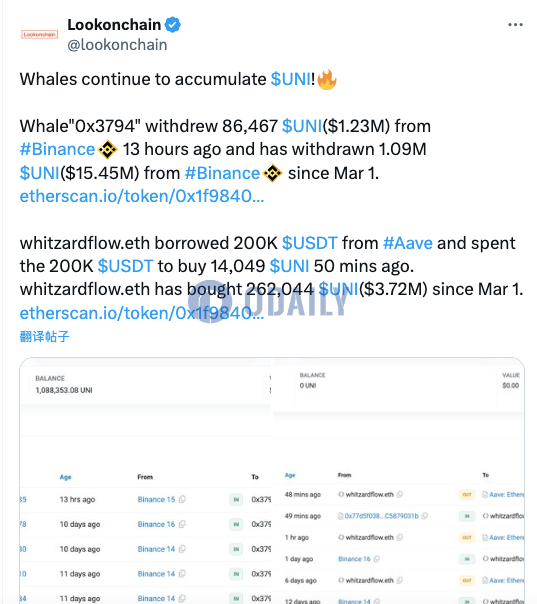
Task: Click the blue verified badge
Action: [x=173, y=25]
